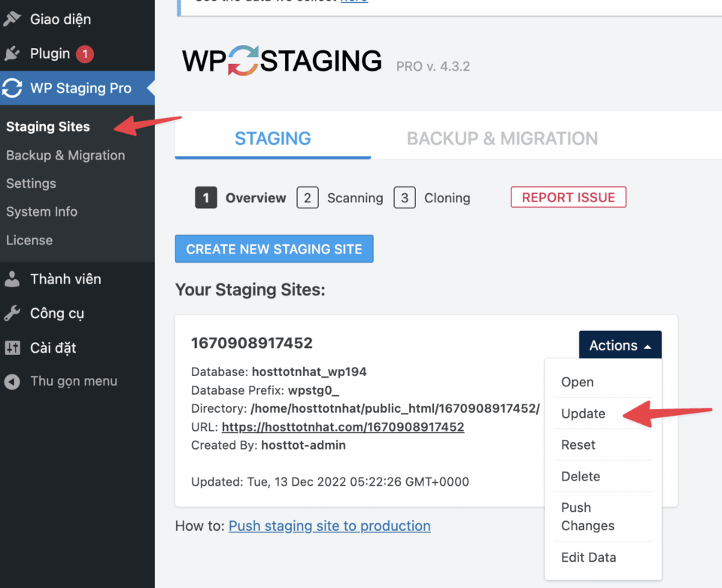This screenshot has height=588, width=722.
Task: Click the Plugin update count badge
Action: (x=85, y=54)
